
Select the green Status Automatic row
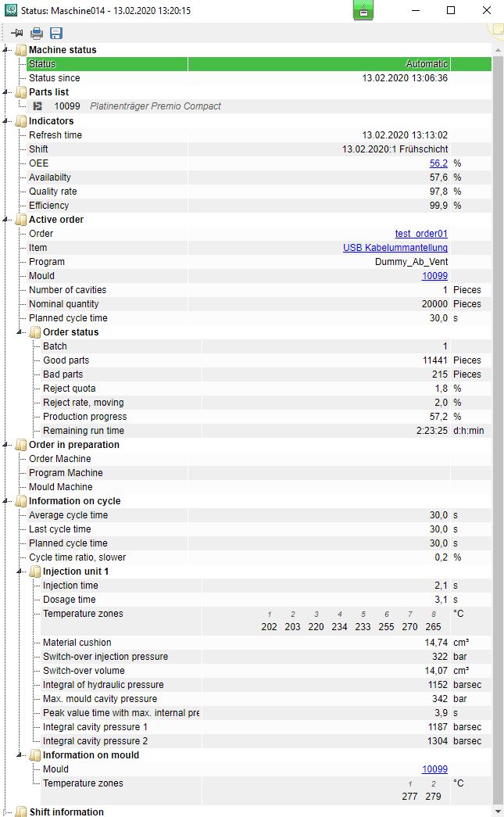tap(259, 64)
